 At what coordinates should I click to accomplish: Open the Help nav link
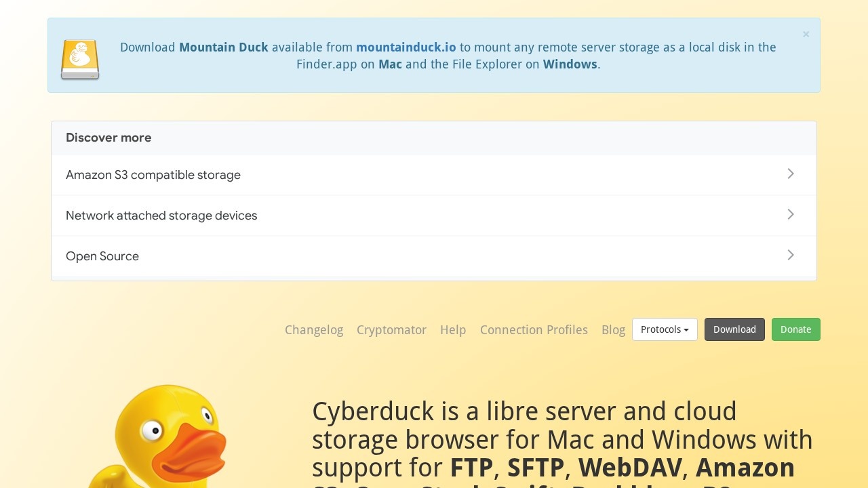(x=453, y=330)
